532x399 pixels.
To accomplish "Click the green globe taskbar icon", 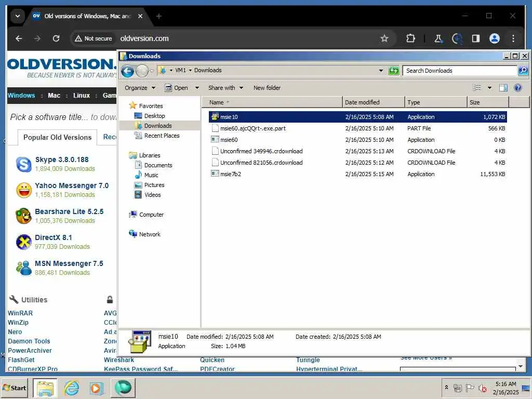I will pos(123,388).
